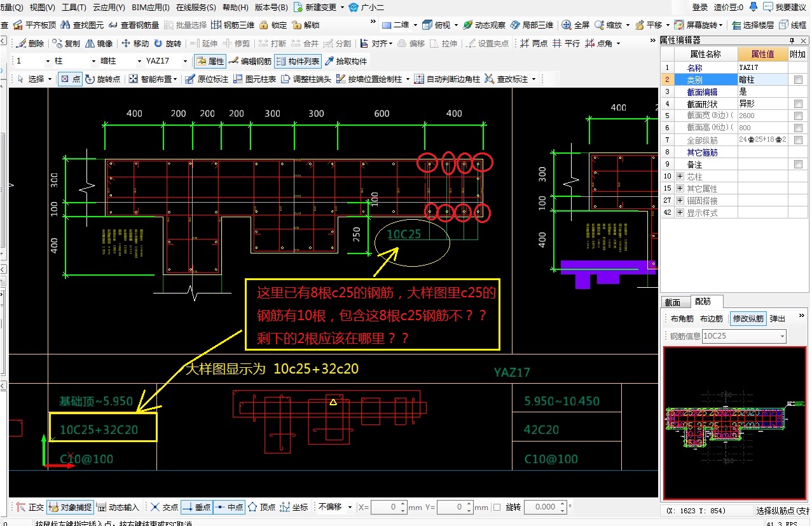The width and height of the screenshot is (812, 526).
Task: Toggle 正交 ortho mode
Action: pos(30,508)
